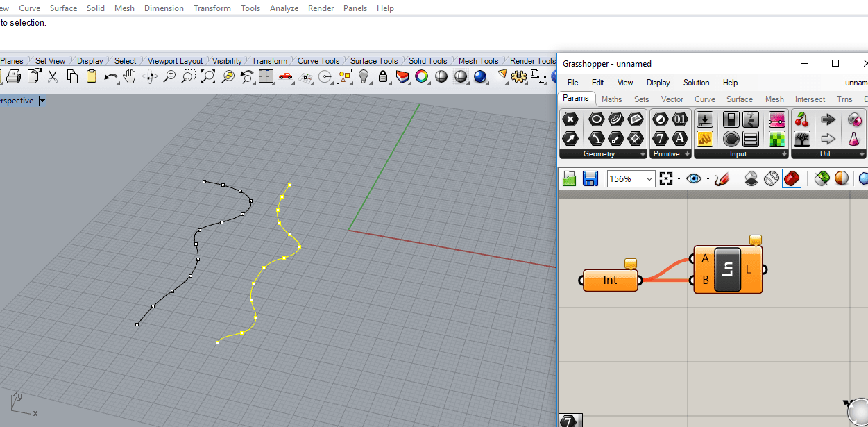Switch to the Intersect tab
Screen dimensions: 868x427
(810, 99)
